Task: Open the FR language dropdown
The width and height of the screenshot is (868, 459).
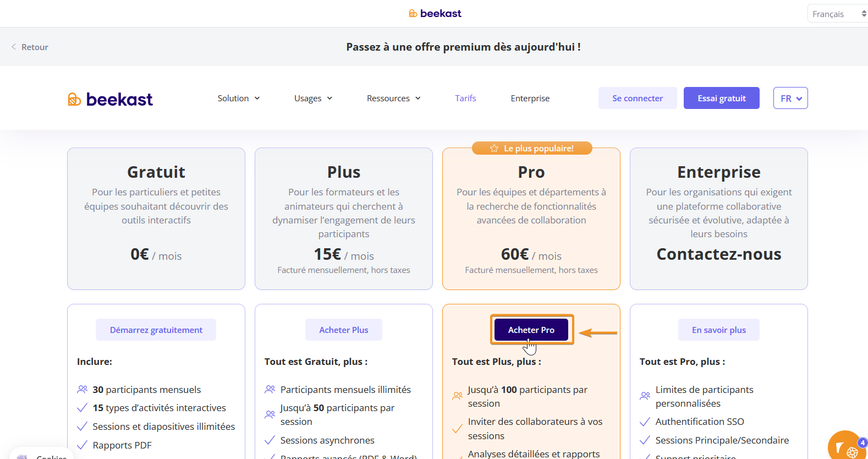Action: point(790,98)
